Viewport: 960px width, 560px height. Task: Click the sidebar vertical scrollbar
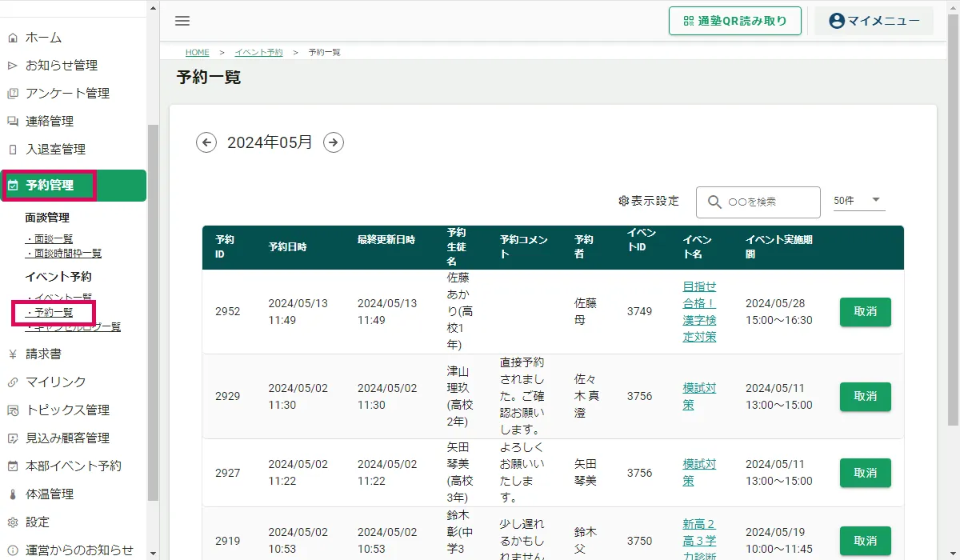tap(154, 312)
